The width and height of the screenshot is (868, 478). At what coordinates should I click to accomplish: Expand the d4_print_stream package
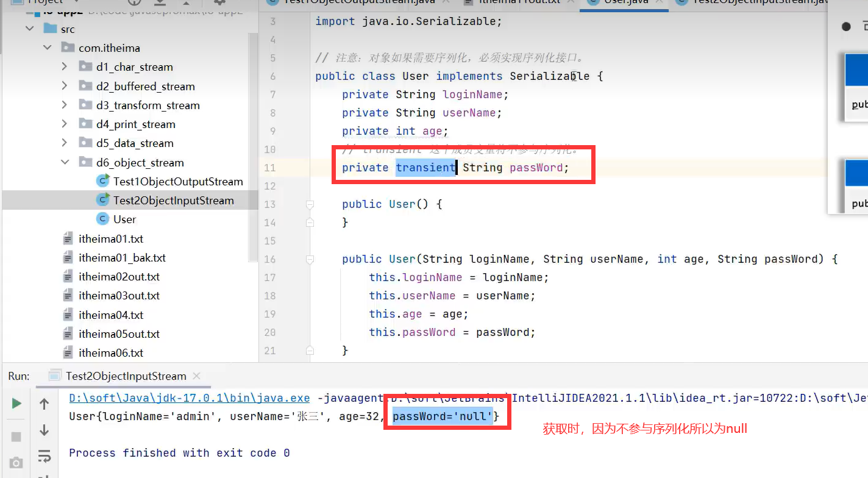point(65,124)
